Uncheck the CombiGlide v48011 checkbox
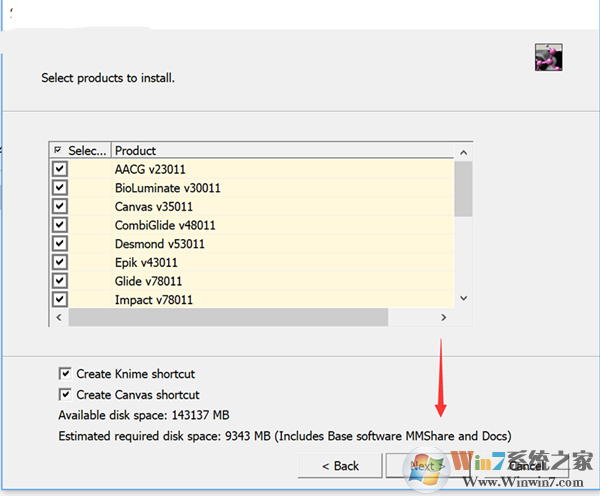600x496 pixels. pos(60,225)
